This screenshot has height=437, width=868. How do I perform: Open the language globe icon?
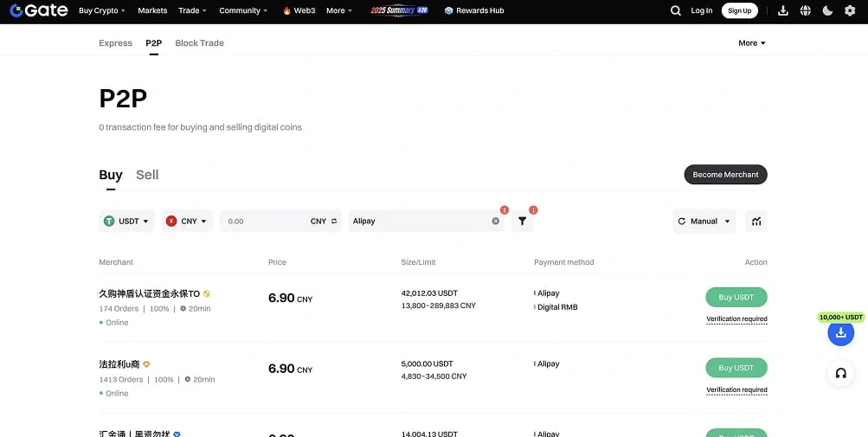[x=806, y=10]
